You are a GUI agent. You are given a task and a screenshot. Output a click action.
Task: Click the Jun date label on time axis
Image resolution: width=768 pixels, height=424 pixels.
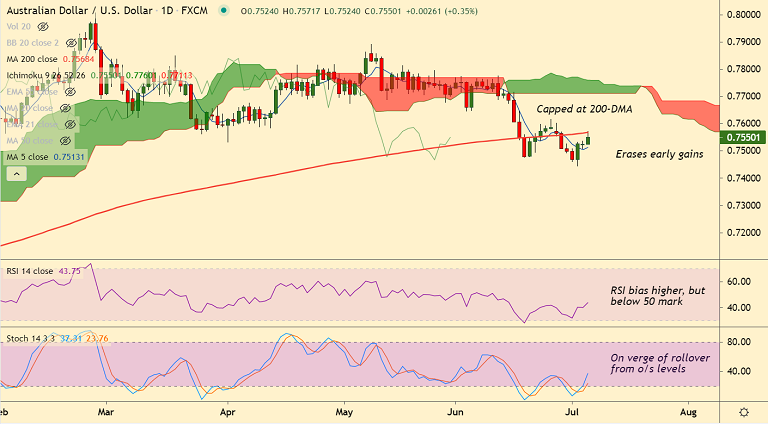tap(455, 412)
